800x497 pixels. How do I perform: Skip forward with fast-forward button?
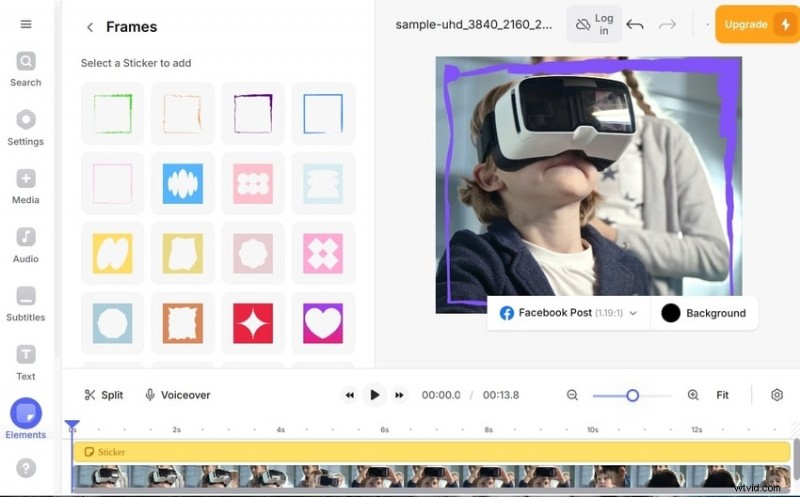[399, 395]
